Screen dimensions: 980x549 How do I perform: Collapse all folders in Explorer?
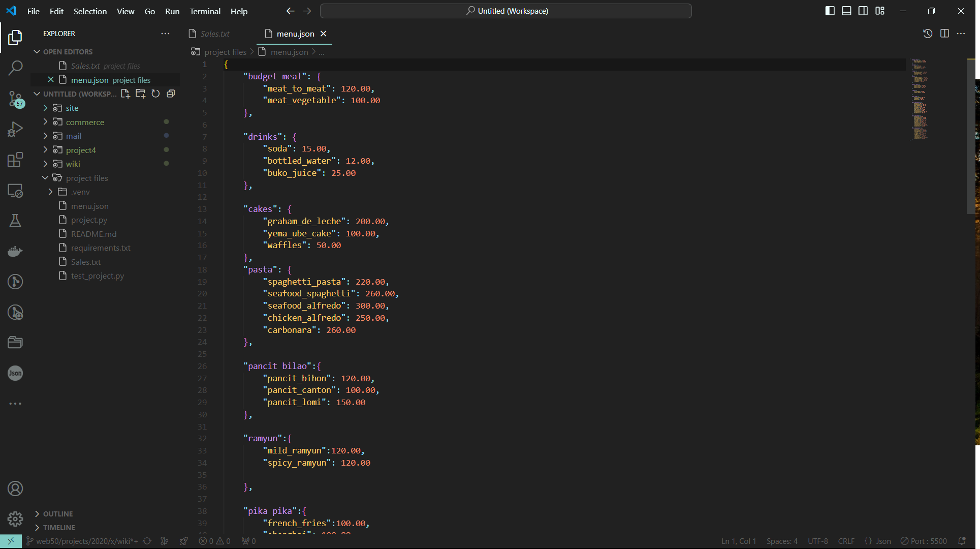(171, 94)
